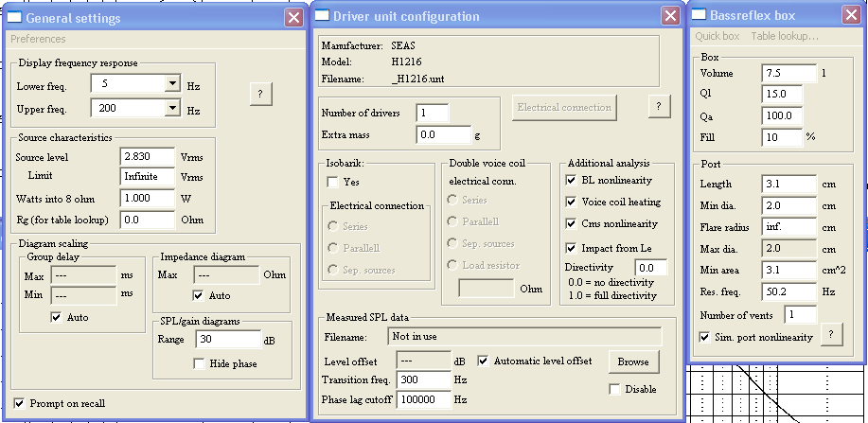The image size is (868, 423).
Task: Enable the Isobarik Yes checkbox
Action: coord(332,182)
